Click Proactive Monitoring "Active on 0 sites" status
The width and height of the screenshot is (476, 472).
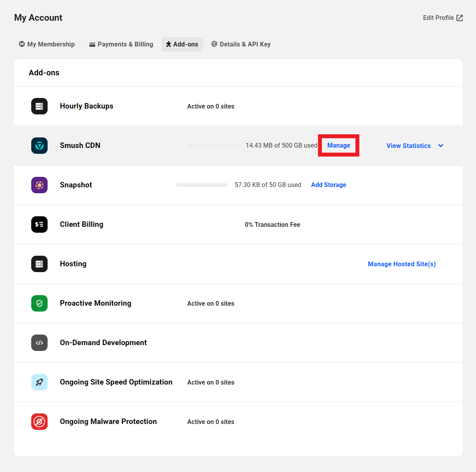click(x=211, y=304)
